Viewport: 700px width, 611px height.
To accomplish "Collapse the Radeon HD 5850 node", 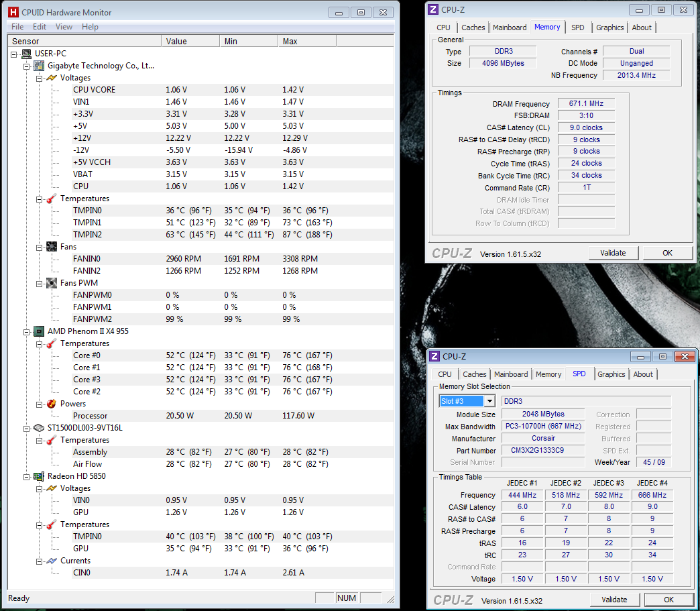I will tap(27, 477).
